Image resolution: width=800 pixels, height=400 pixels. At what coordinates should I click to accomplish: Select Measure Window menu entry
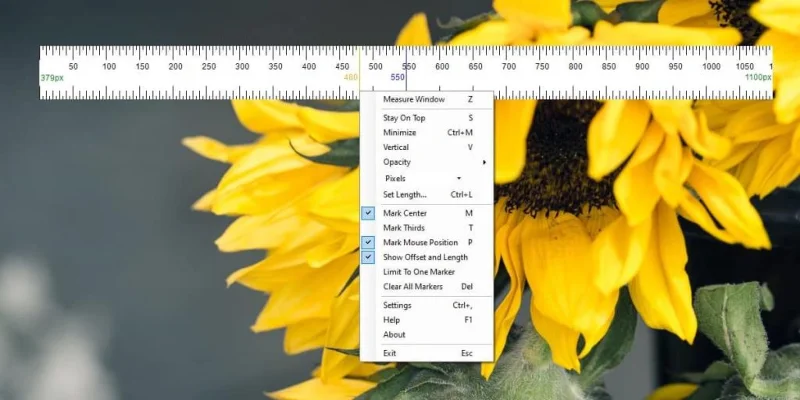pos(427,99)
